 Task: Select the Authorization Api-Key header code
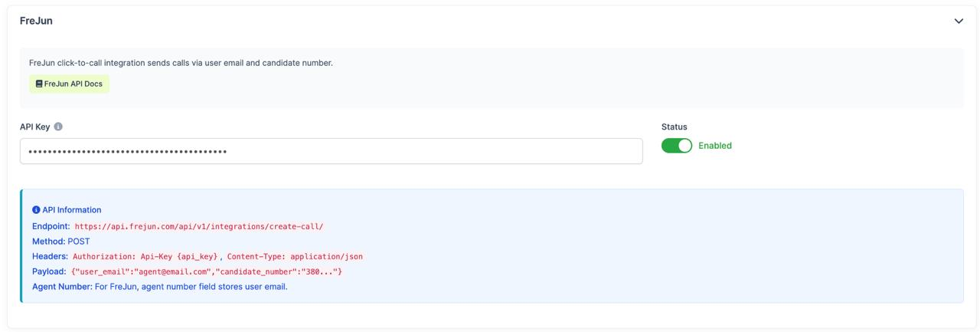pyautogui.click(x=145, y=257)
